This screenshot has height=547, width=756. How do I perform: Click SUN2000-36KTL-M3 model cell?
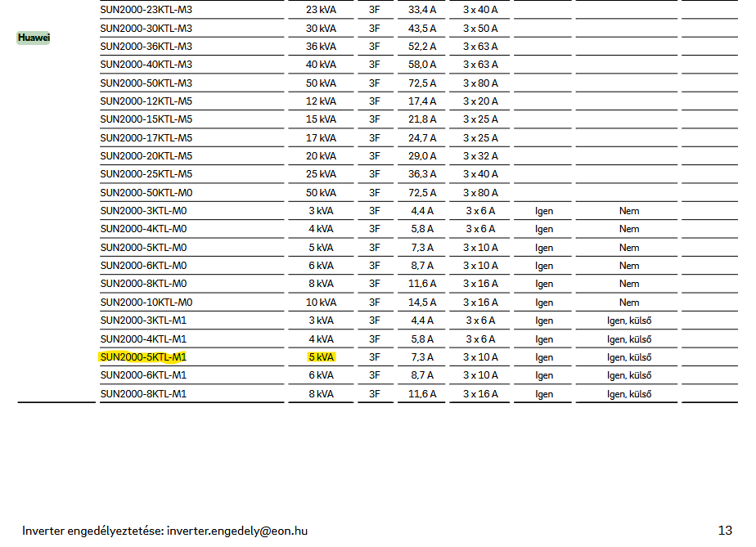tap(146, 47)
